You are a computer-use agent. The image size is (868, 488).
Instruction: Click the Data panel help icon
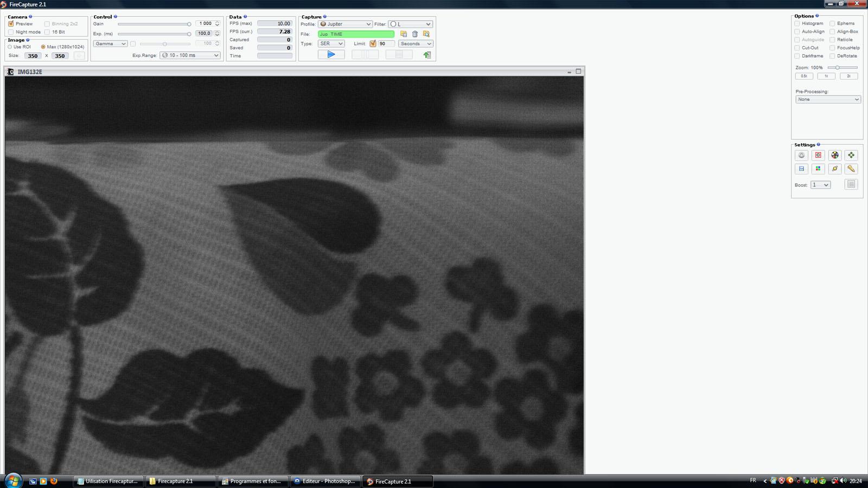(x=245, y=17)
